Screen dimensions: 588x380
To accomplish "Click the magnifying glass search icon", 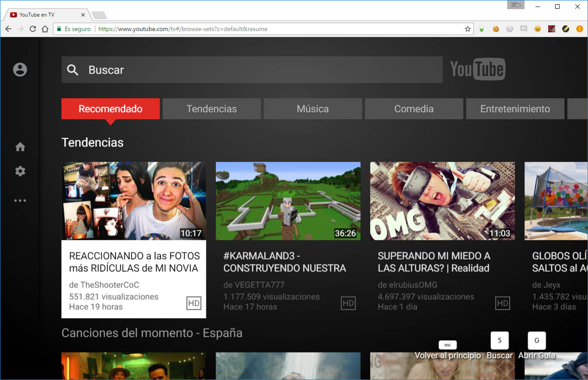I will pos(73,69).
